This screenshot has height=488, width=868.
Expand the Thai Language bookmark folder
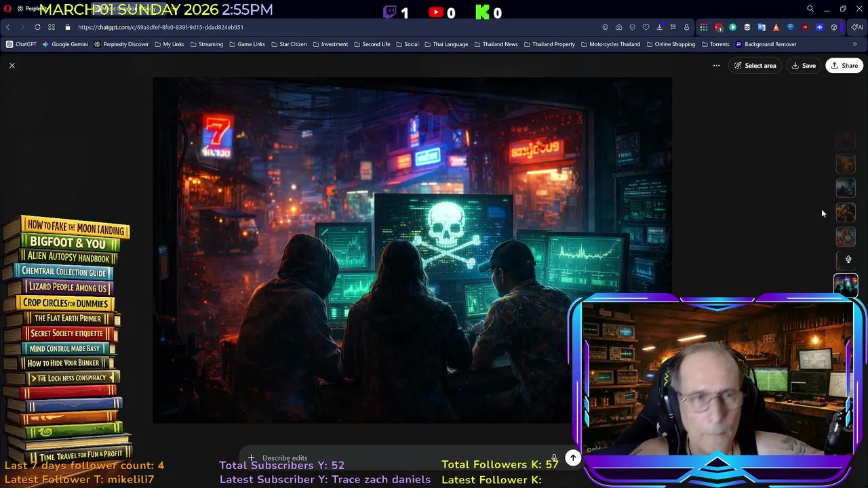pyautogui.click(x=446, y=44)
